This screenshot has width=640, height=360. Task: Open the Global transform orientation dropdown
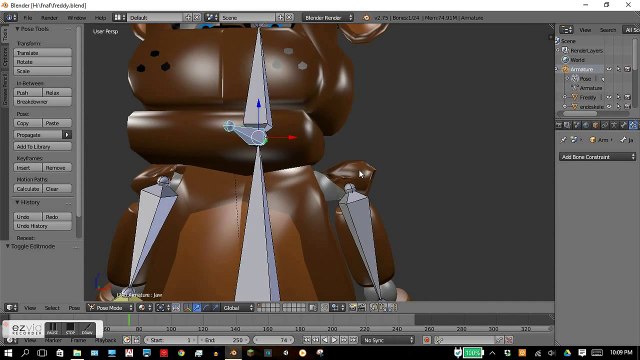tap(237, 308)
